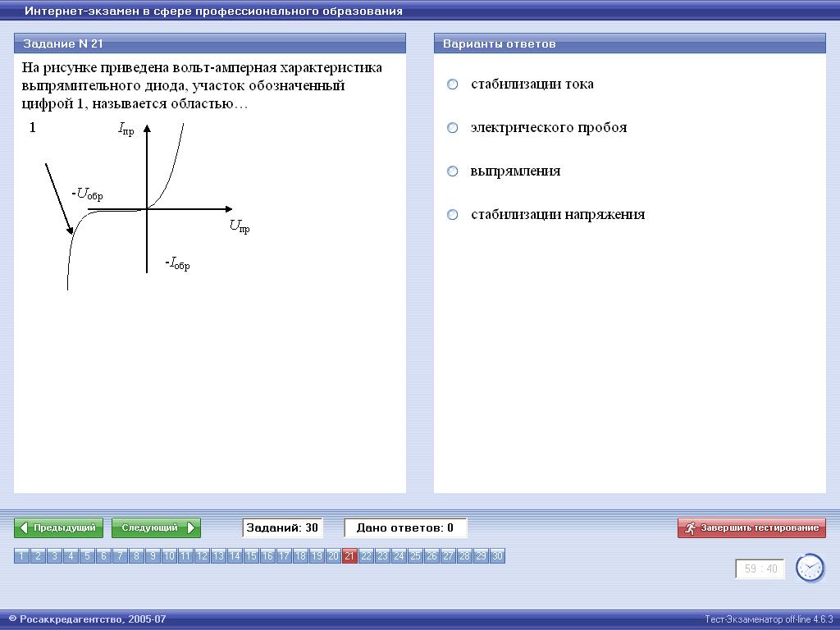The height and width of the screenshot is (630, 840).
Task: Jump to question 3 in navigator
Action: (x=54, y=556)
